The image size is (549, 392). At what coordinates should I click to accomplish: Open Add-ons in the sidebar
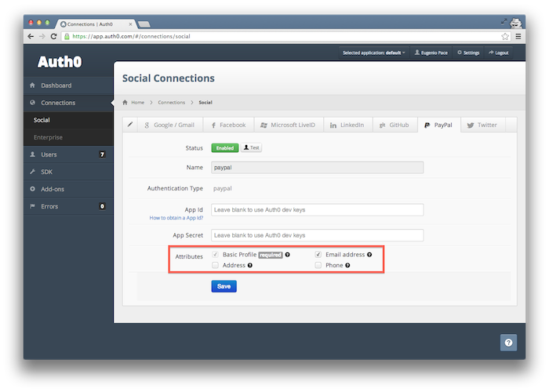pos(69,189)
